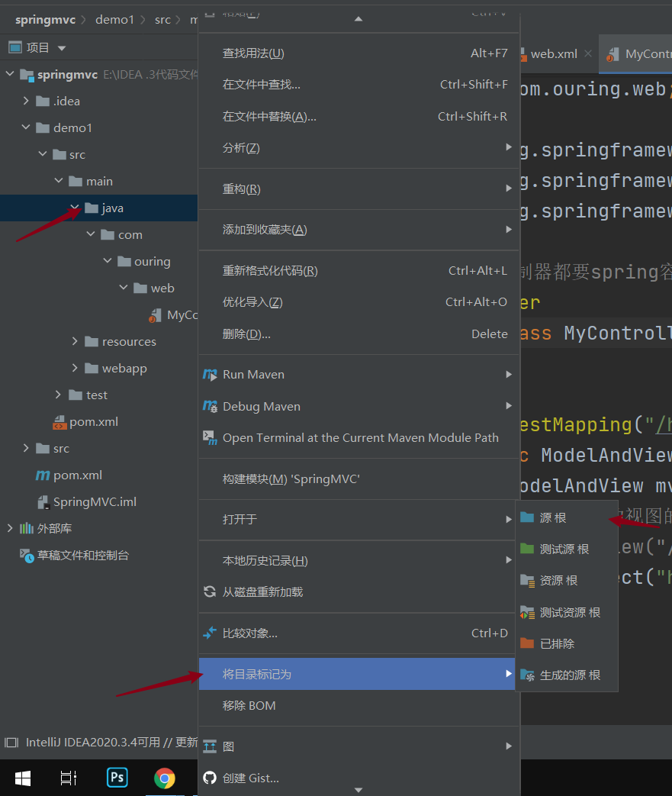Expand the .idea folder
The height and width of the screenshot is (796, 672).
[x=26, y=101]
